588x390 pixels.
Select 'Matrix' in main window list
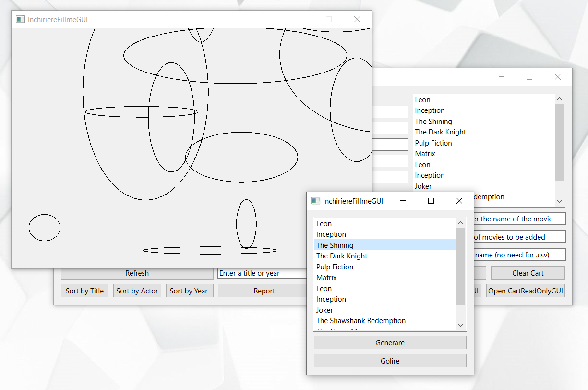click(483, 154)
